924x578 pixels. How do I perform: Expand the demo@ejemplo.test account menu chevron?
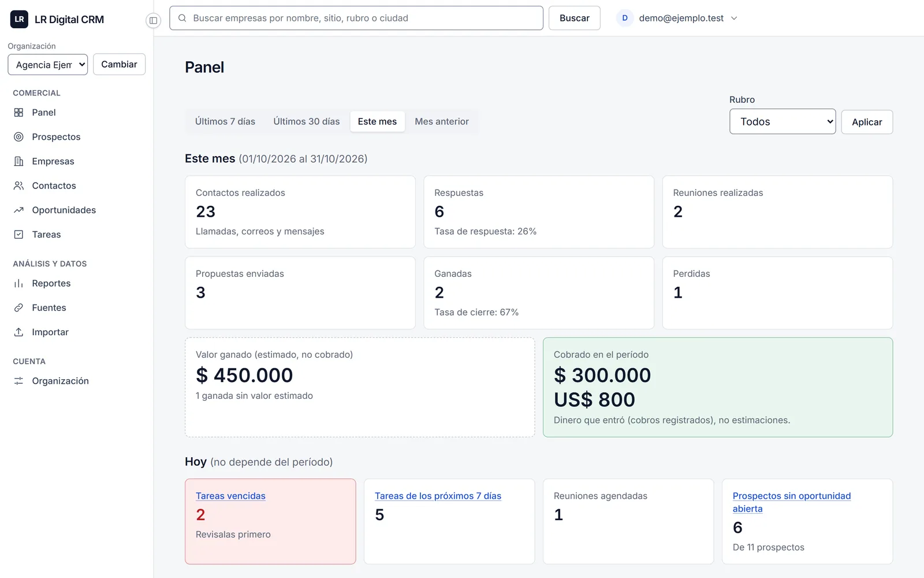coord(734,18)
